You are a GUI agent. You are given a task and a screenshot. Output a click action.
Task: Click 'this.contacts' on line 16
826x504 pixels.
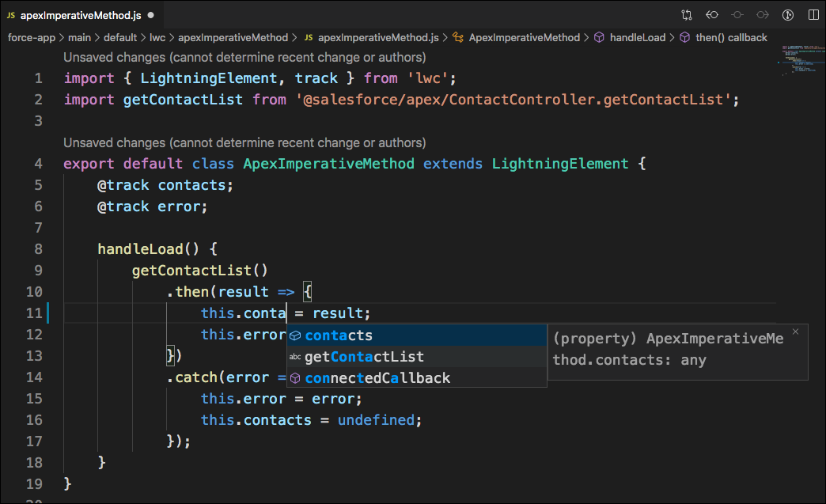[256, 420]
